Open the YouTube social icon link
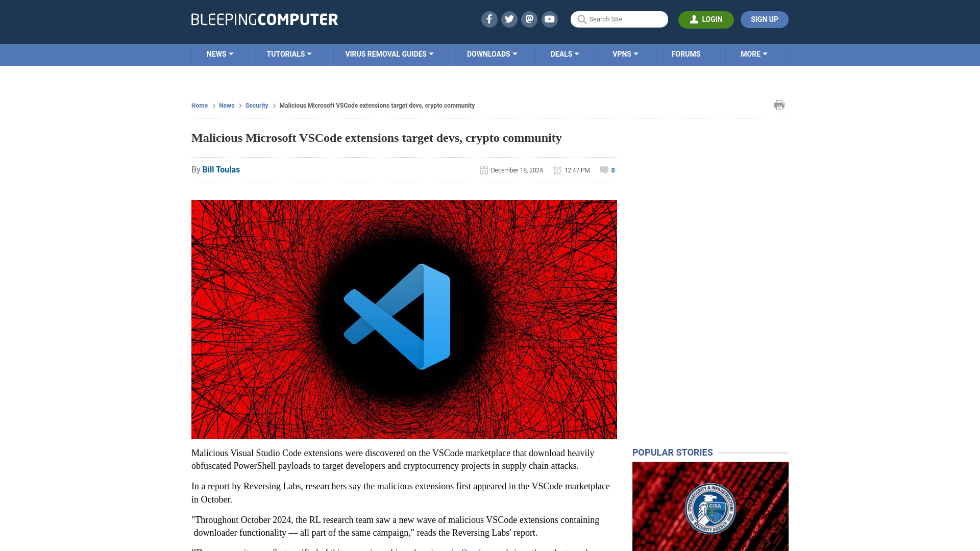 550,19
